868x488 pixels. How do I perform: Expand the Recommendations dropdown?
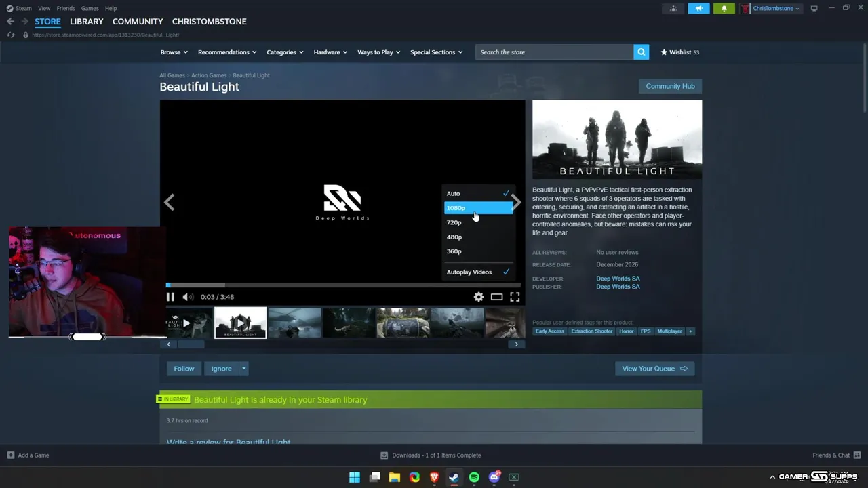pyautogui.click(x=227, y=52)
